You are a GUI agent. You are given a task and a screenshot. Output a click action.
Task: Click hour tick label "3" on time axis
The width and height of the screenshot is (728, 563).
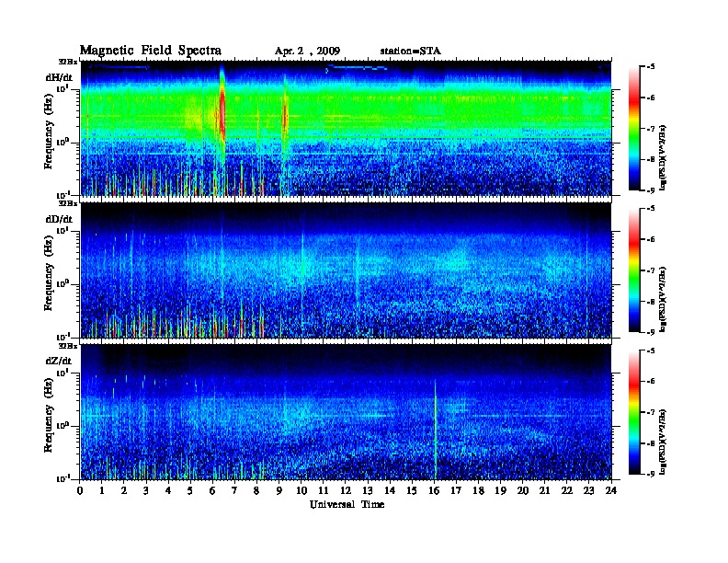tap(146, 490)
